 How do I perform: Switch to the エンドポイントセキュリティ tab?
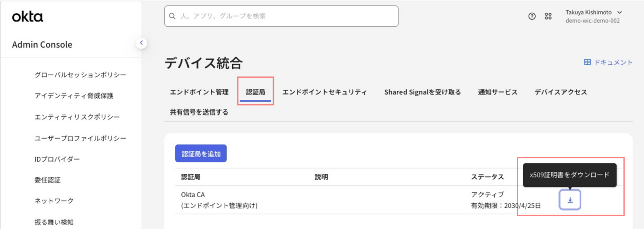325,92
